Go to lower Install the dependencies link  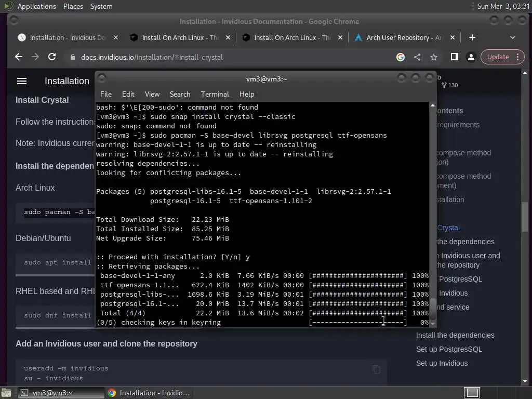[x=455, y=335]
